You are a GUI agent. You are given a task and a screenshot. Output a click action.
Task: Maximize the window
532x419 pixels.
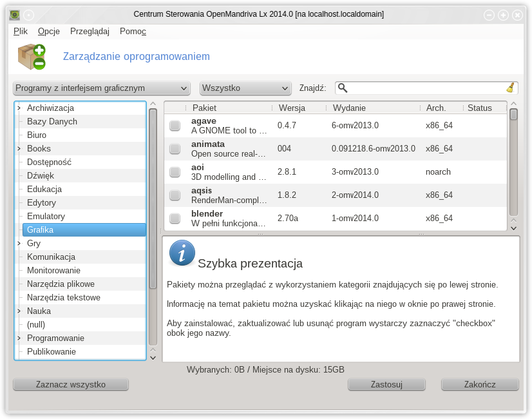pyautogui.click(x=503, y=15)
